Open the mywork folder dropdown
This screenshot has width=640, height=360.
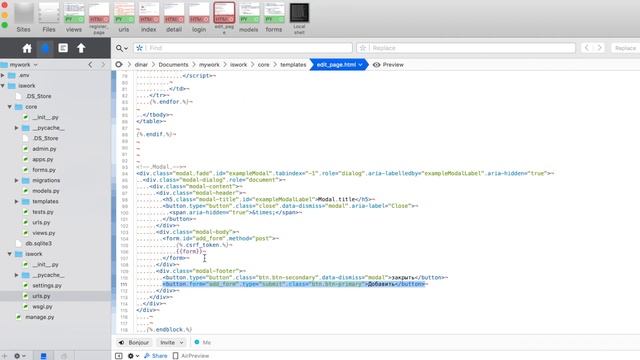[23, 64]
